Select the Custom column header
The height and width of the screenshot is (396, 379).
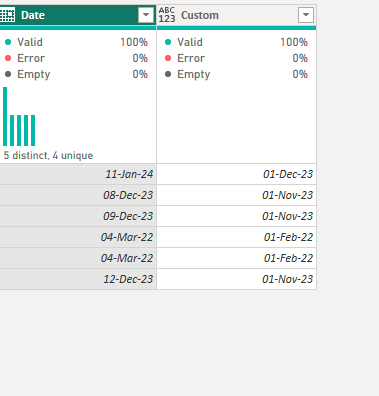click(x=236, y=15)
